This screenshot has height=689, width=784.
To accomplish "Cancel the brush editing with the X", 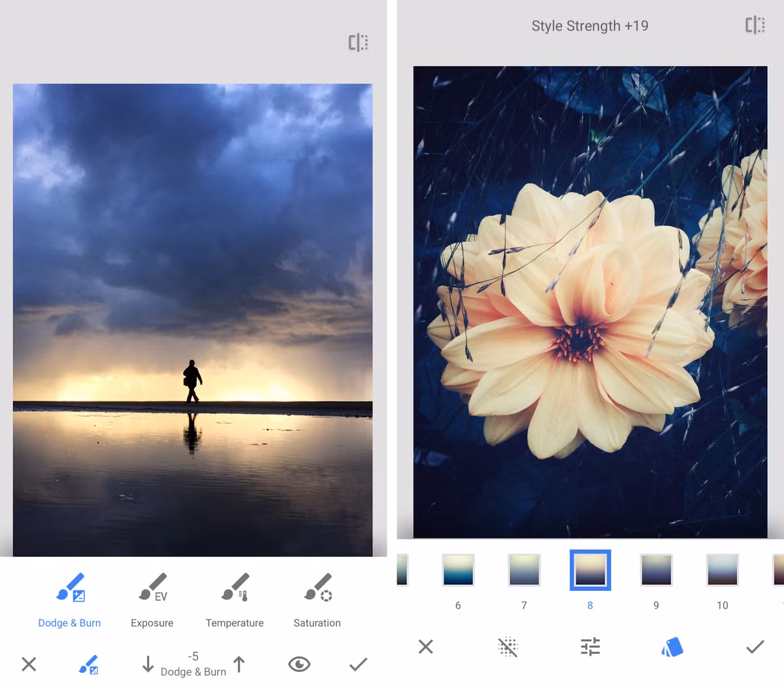I will point(29,664).
